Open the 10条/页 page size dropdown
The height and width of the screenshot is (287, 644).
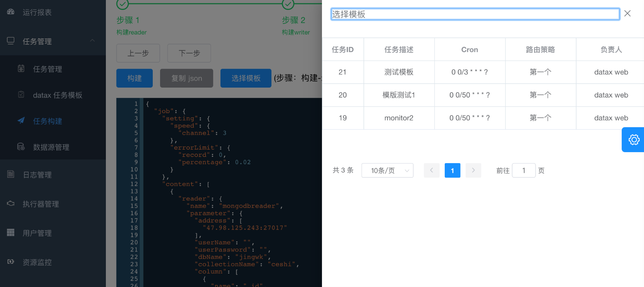coord(387,170)
